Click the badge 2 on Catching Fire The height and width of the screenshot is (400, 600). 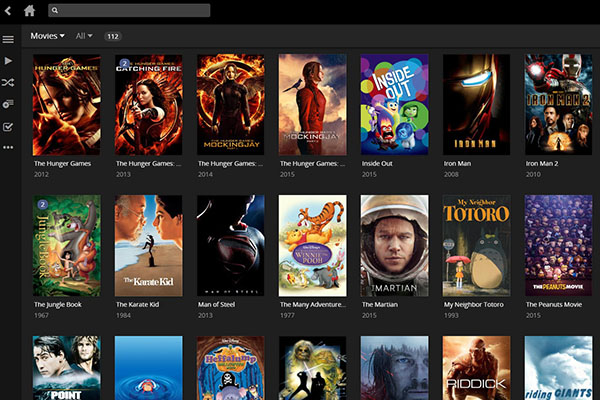pyautogui.click(x=124, y=64)
